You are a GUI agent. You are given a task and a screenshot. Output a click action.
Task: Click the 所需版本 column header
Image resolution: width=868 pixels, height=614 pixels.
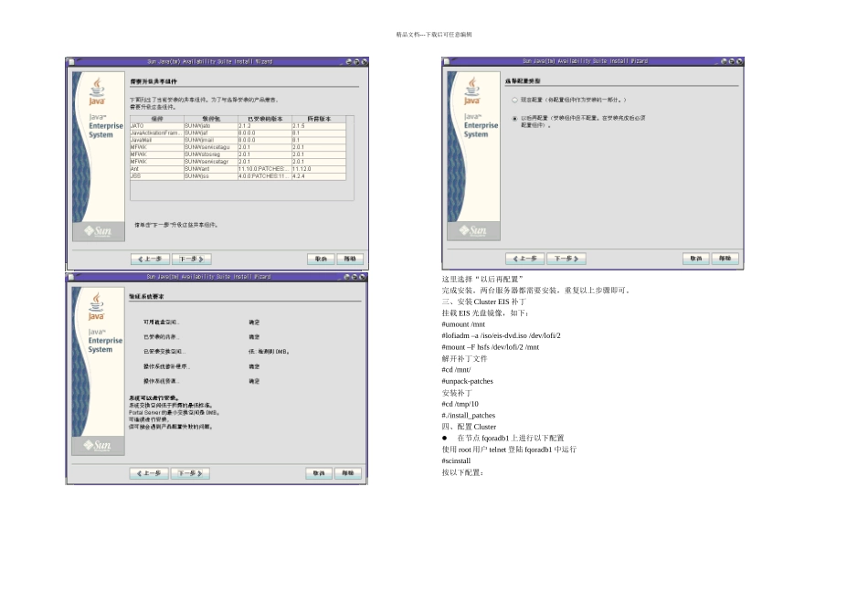(x=318, y=119)
